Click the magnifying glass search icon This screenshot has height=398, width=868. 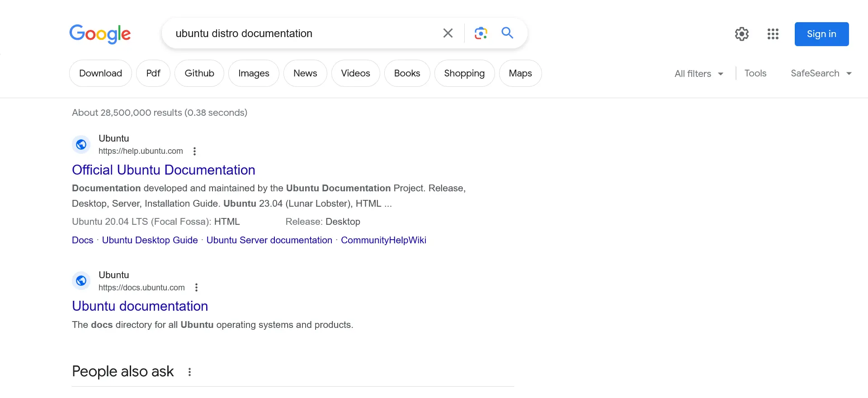[x=507, y=33]
